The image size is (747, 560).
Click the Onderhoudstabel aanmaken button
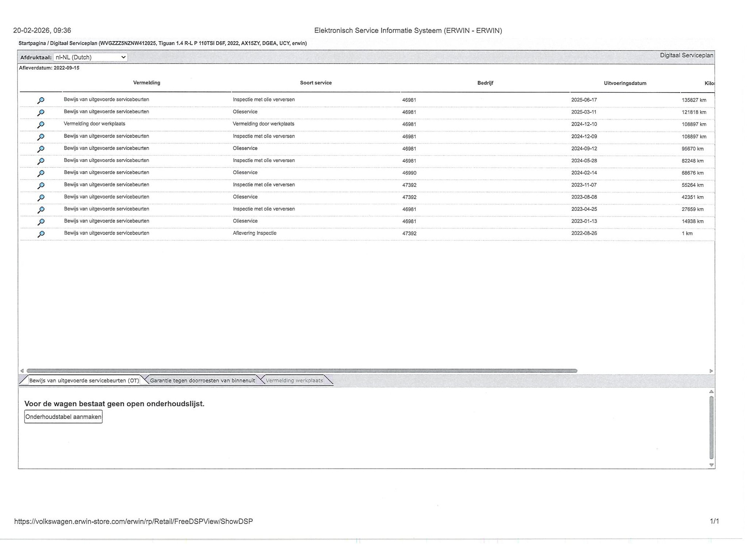point(63,416)
